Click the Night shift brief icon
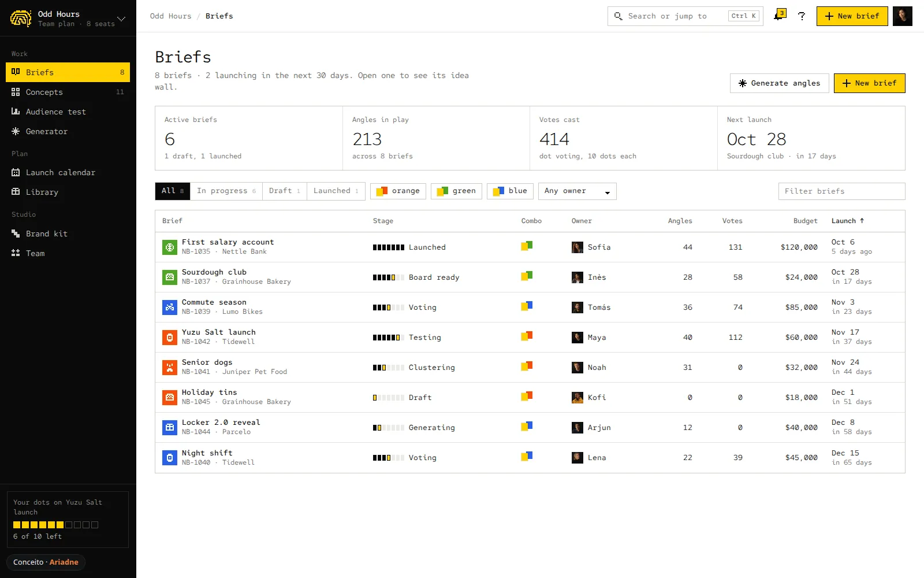Screen dimensions: 924x578 point(170,458)
